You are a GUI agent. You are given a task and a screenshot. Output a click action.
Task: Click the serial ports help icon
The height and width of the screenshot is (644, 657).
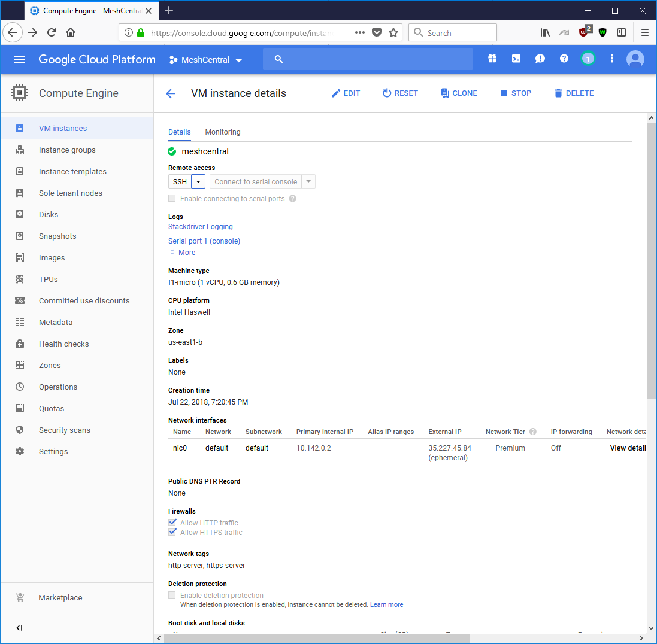(293, 199)
